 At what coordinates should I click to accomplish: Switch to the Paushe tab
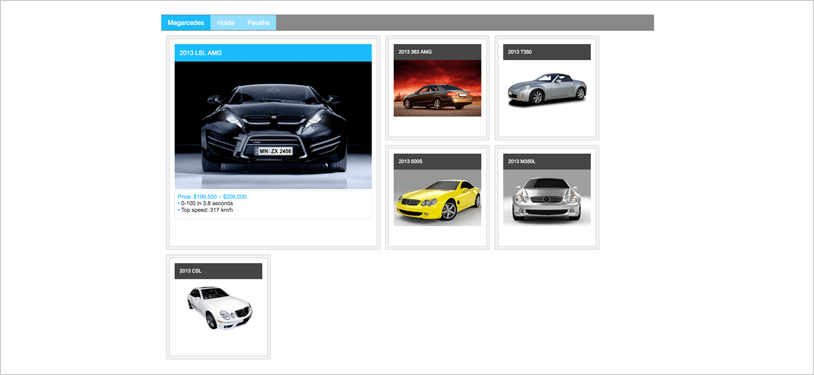[x=259, y=23]
